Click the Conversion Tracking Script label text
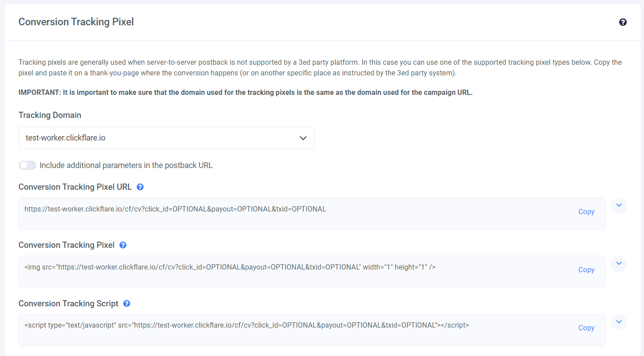The height and width of the screenshot is (356, 644). (69, 304)
